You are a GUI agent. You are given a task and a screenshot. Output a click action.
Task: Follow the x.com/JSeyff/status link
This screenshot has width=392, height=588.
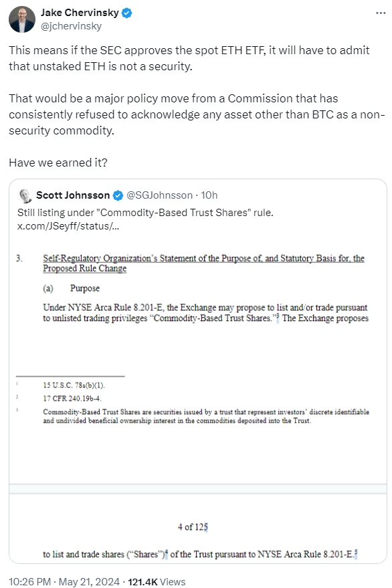68,226
